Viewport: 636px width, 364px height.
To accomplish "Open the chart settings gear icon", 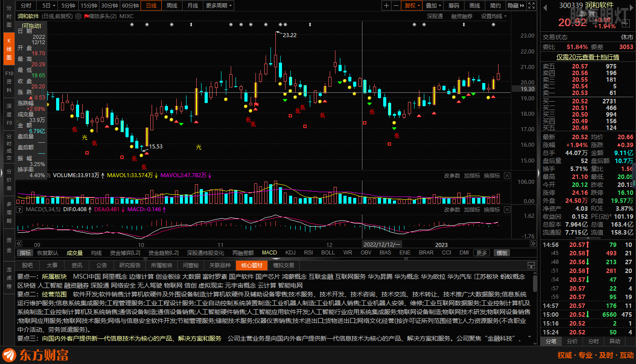I will [x=78, y=16].
